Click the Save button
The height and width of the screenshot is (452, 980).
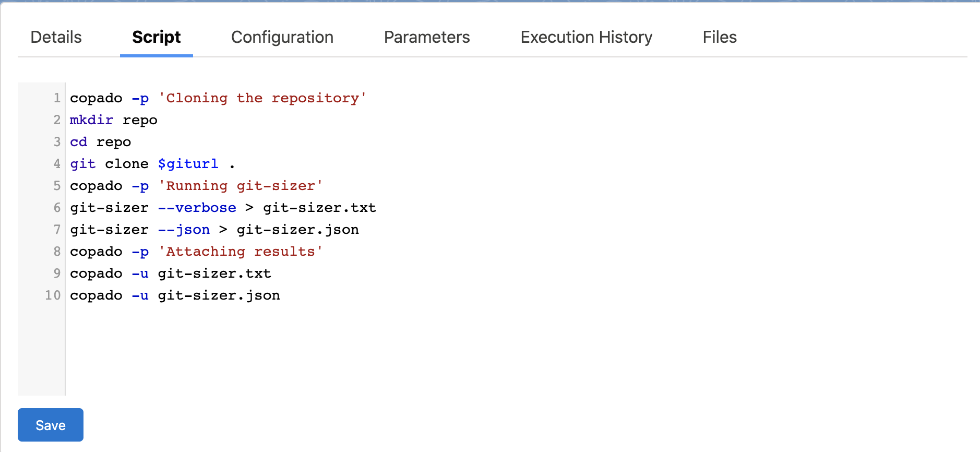51,425
